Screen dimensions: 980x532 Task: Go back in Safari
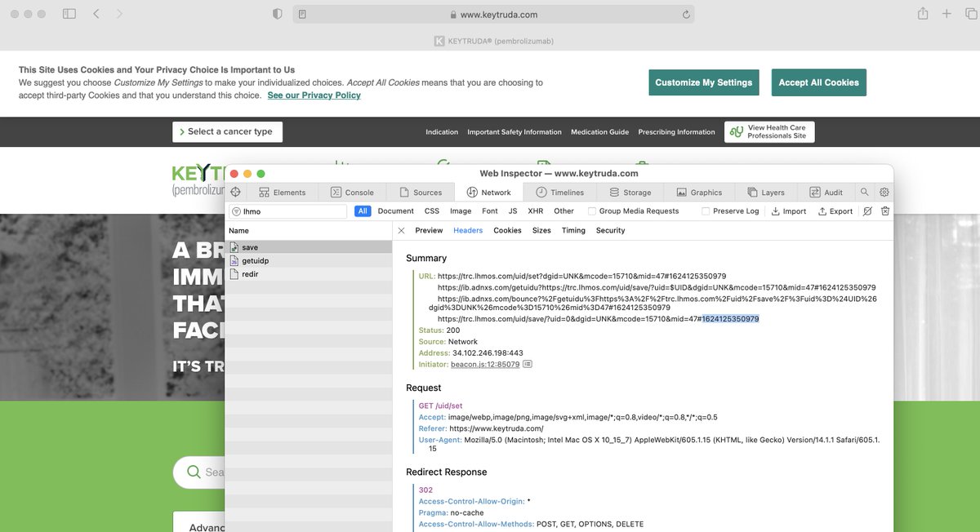pyautogui.click(x=96, y=14)
